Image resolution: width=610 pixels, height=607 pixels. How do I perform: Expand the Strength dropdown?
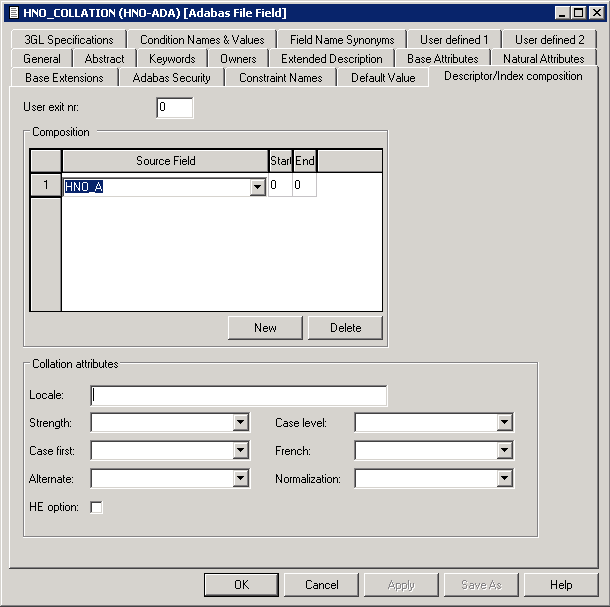[240, 423]
